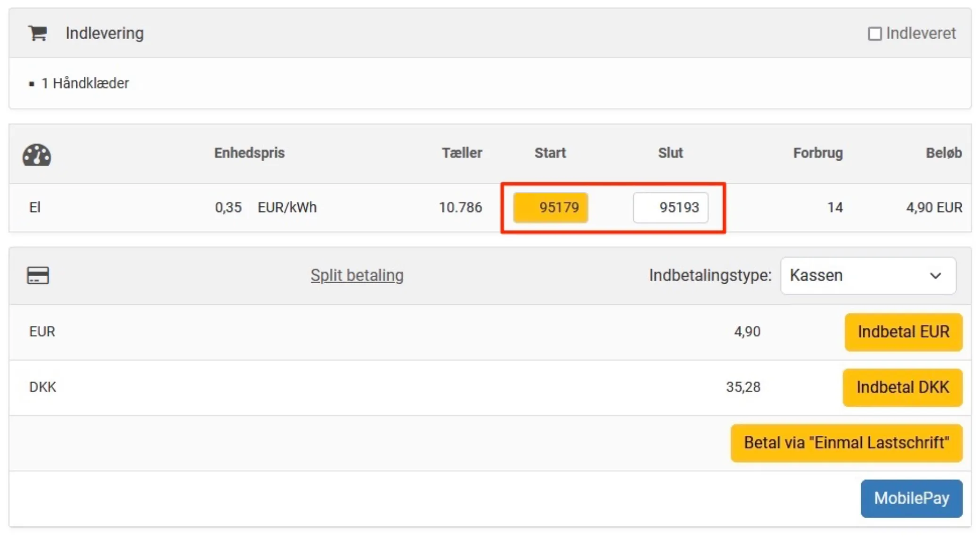
Task: Click the yellow Start field showing 95179
Action: point(550,207)
